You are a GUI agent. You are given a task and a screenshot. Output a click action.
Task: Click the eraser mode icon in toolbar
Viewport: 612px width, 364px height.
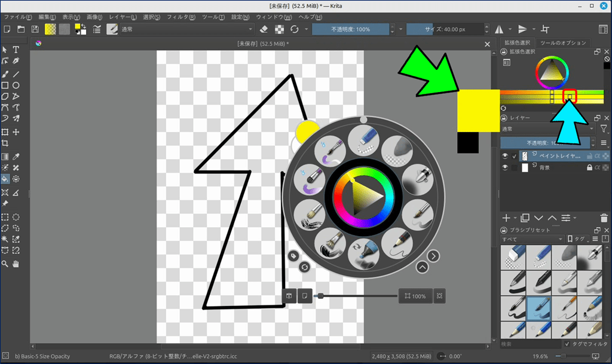[x=265, y=29]
